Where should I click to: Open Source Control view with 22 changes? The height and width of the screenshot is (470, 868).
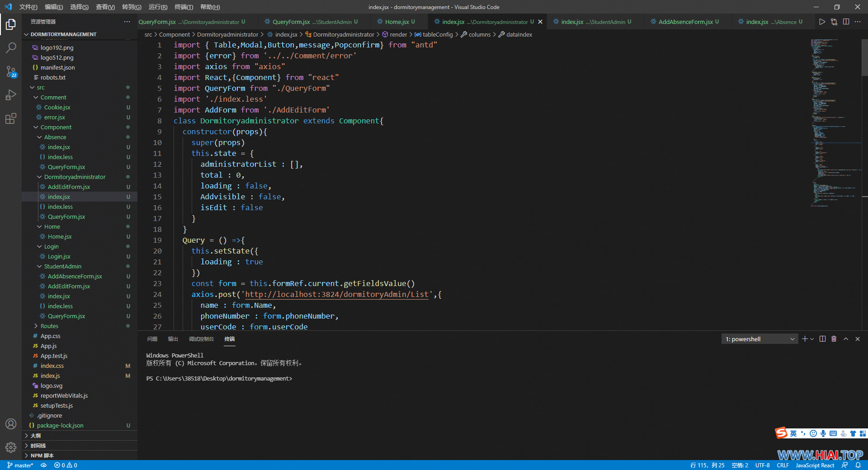[11, 71]
